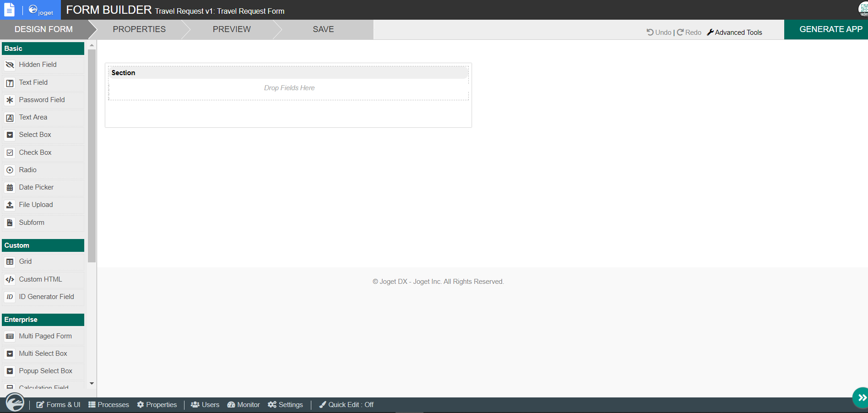Click the Date Picker calendar icon
This screenshot has width=868, height=413.
(10, 188)
